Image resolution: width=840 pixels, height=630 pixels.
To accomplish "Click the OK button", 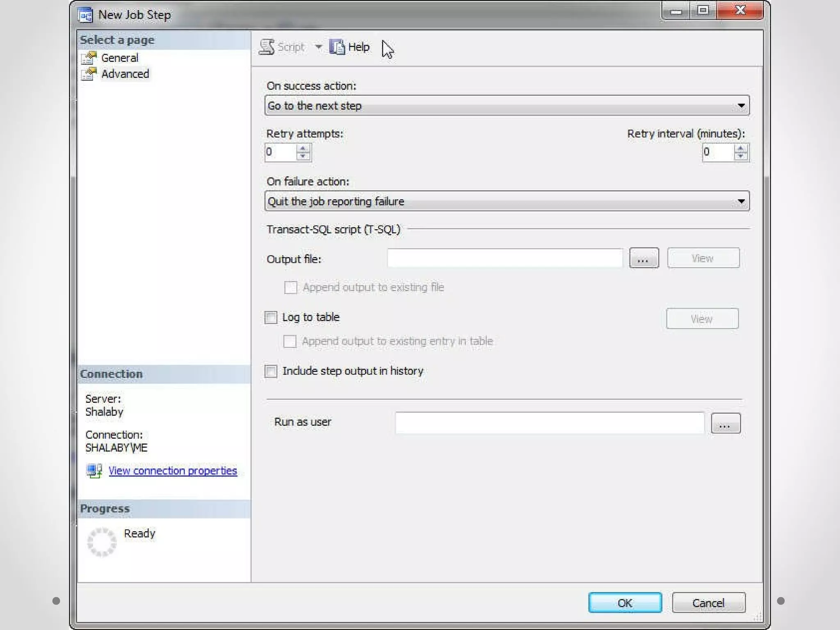I will (x=625, y=603).
